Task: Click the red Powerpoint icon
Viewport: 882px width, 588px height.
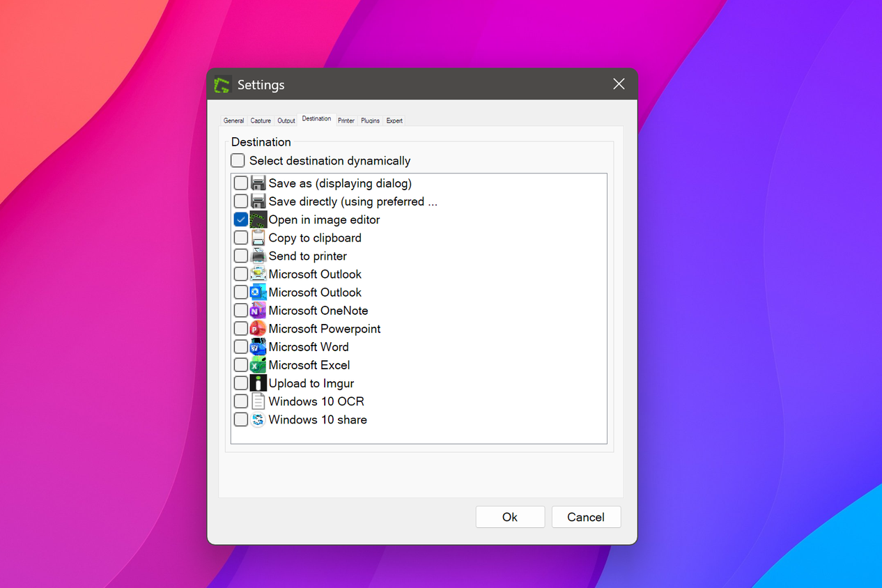Action: coord(258,328)
